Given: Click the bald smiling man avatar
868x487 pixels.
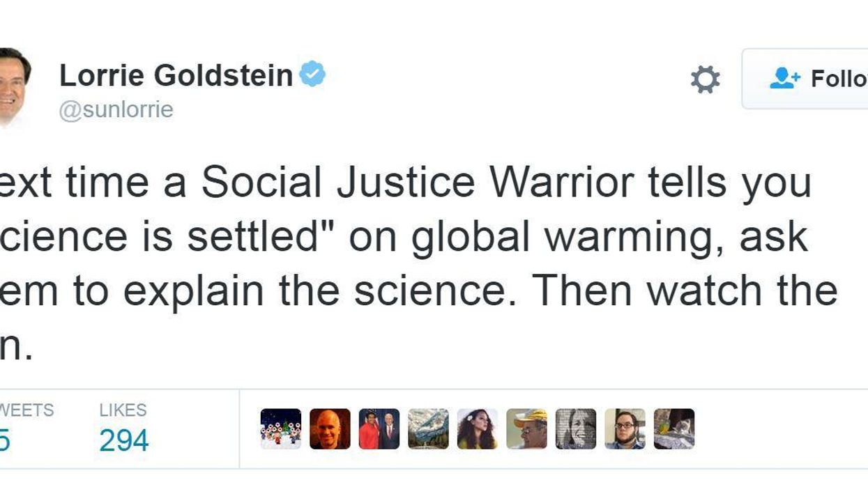Looking at the screenshot, I should 330,428.
